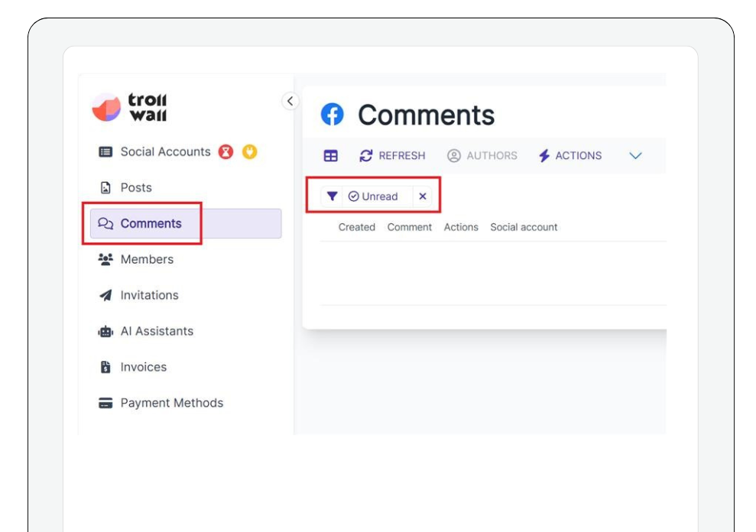The width and height of the screenshot is (756, 532).
Task: Click the Authors button
Action: [x=482, y=156]
